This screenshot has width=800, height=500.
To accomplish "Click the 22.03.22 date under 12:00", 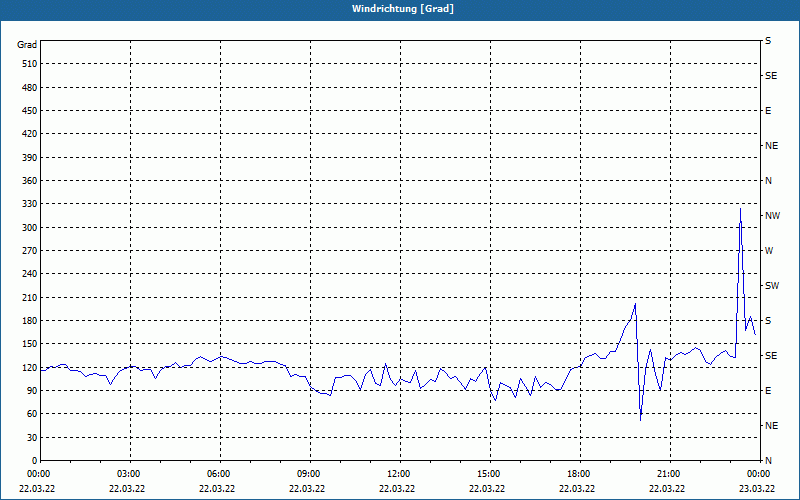I will [397, 489].
